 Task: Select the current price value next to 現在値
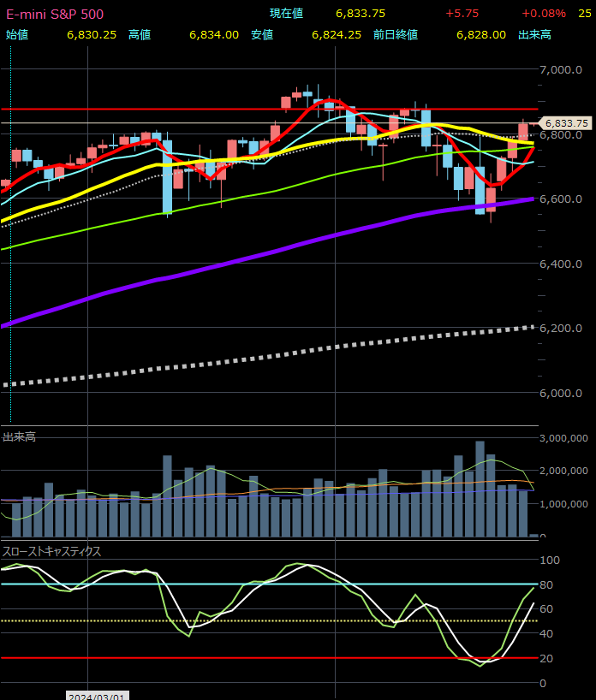[360, 14]
